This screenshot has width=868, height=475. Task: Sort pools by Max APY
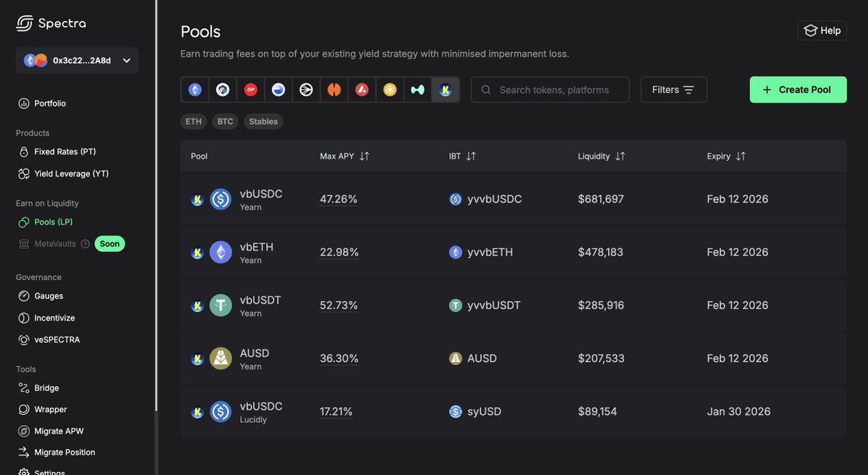(364, 156)
